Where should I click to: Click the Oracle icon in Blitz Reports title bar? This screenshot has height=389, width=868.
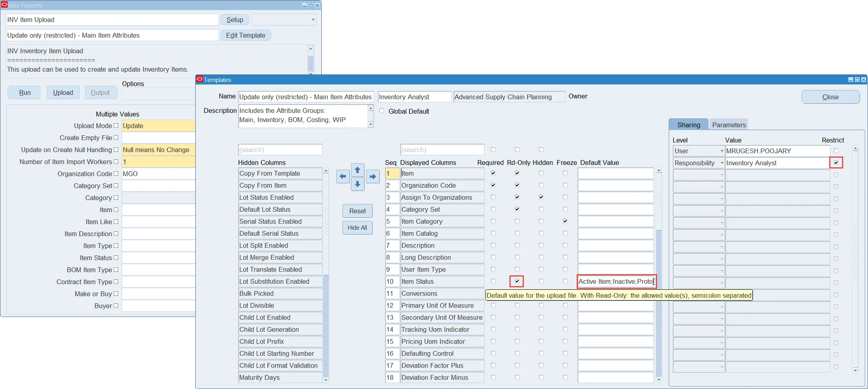4,5
